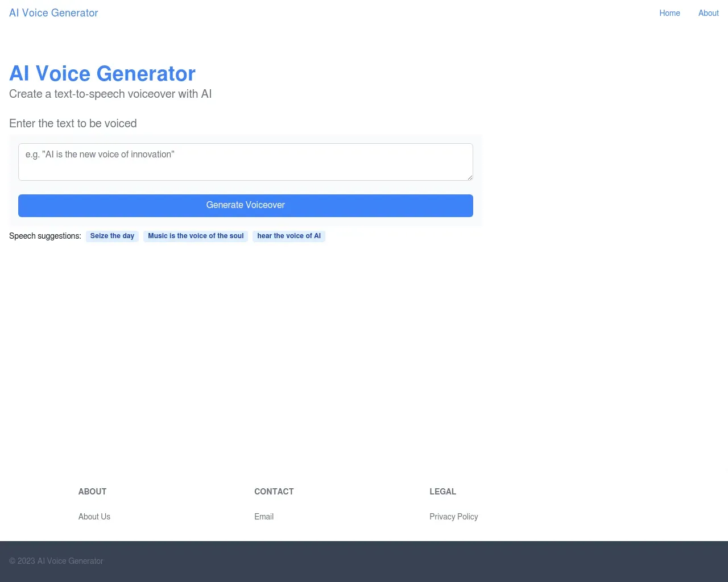Choose "Music is the voice of the soul" suggestion

(196, 236)
